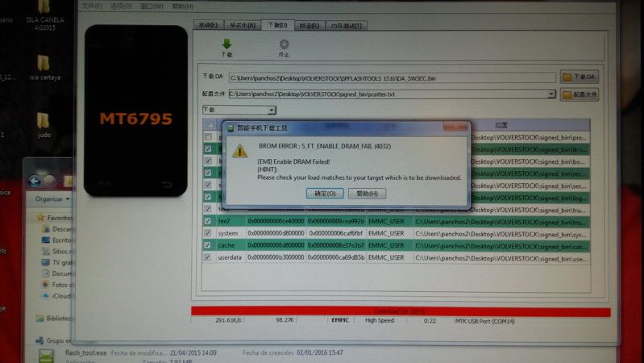Uncheck the system partition checkbox
The width and height of the screenshot is (644, 363).
pos(208,233)
